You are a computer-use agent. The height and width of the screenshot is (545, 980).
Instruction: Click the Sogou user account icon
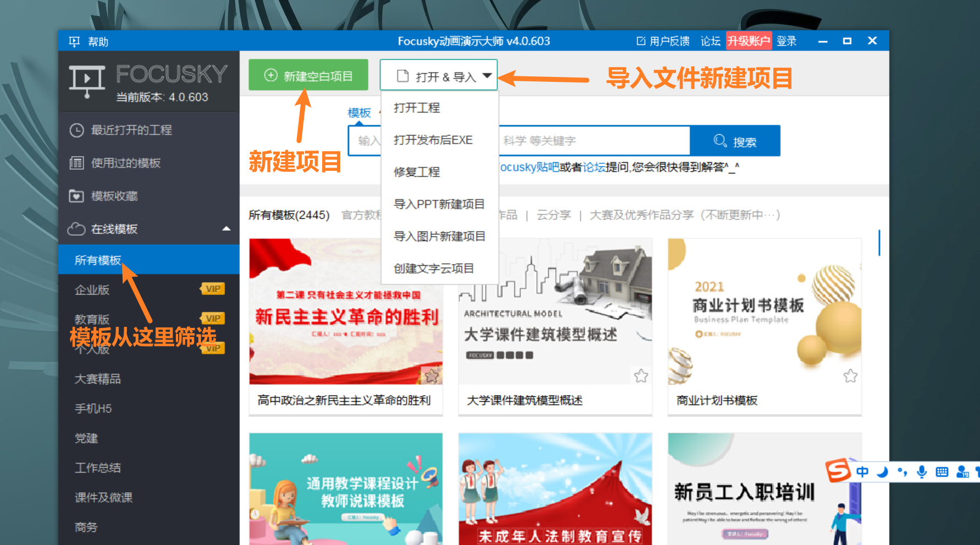(962, 471)
